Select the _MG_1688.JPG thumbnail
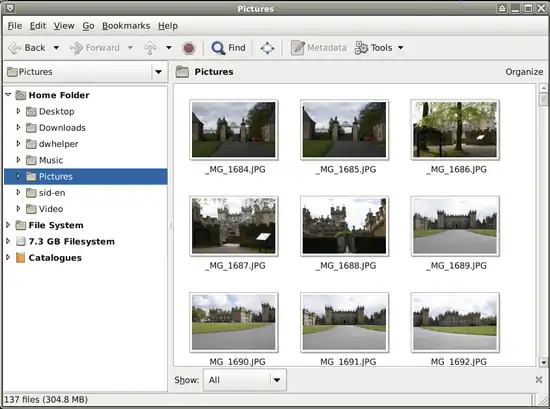The height and width of the screenshot is (409, 550). (344, 226)
